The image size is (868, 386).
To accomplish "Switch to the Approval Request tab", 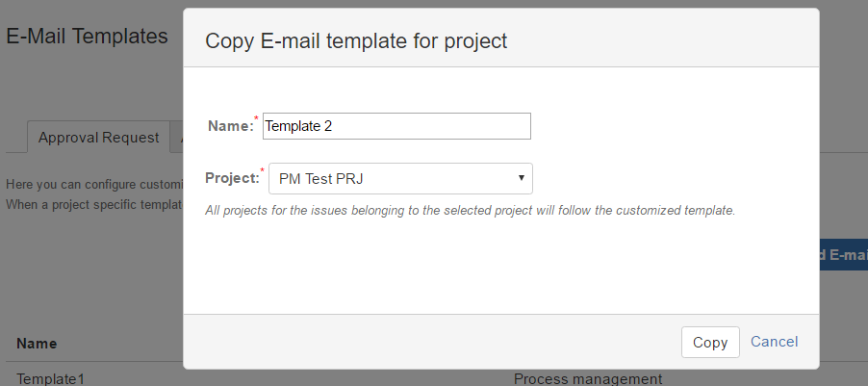I will click(x=98, y=138).
